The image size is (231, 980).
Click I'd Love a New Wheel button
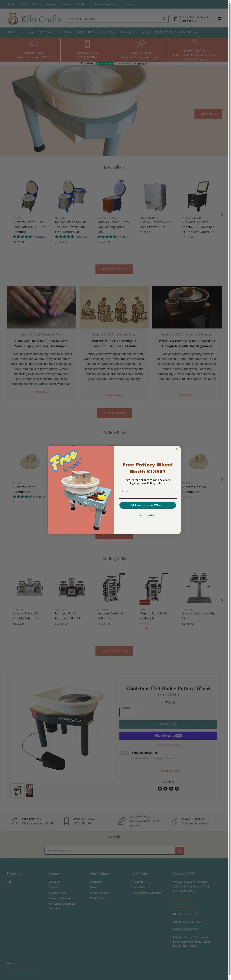[147, 505]
